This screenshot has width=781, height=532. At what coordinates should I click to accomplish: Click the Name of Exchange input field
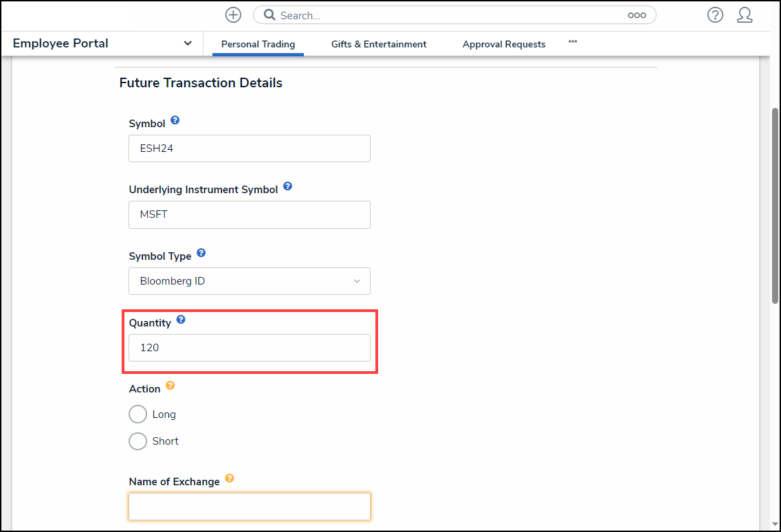click(x=249, y=507)
